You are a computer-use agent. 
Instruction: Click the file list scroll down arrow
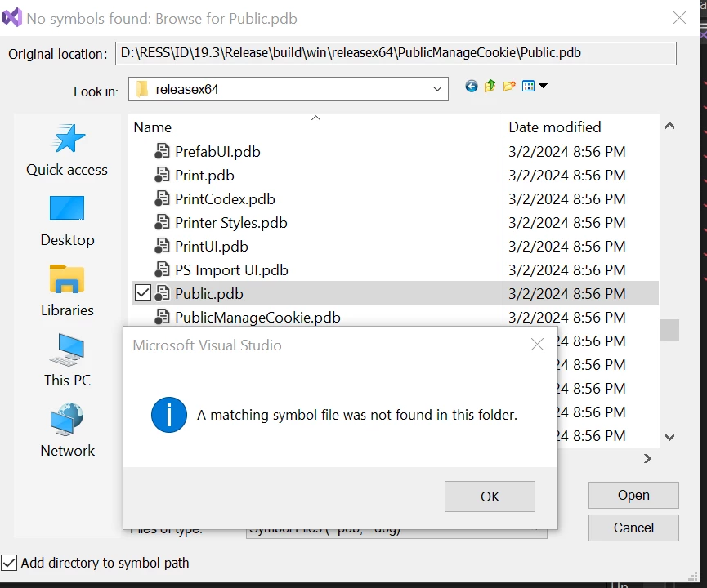(x=669, y=437)
